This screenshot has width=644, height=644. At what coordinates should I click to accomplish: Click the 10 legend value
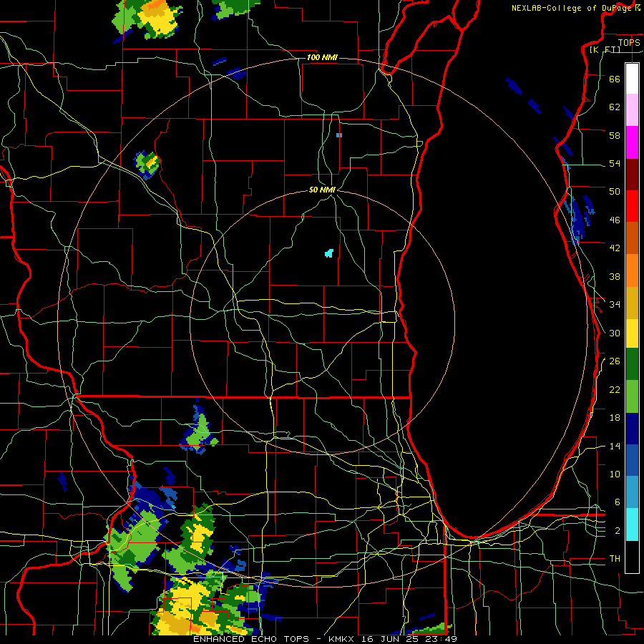click(x=615, y=474)
